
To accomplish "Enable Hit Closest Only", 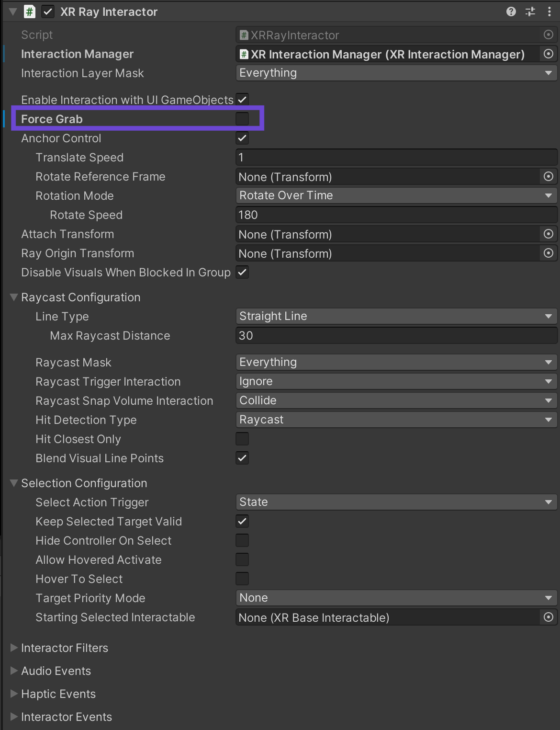I will click(x=242, y=438).
